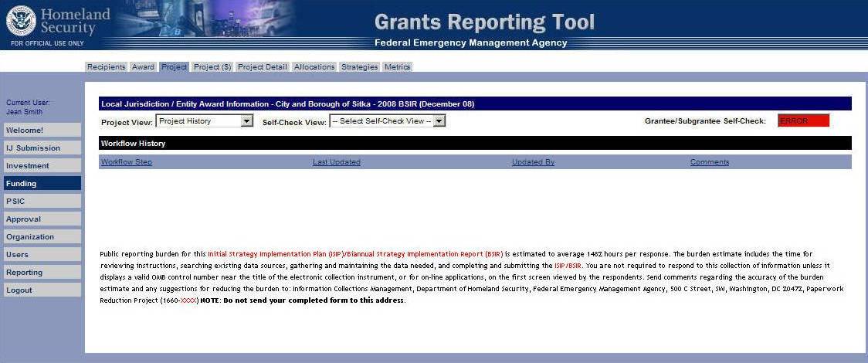Click the Federal Emergency Management Agency subtitle
The image size is (868, 363).
tap(471, 42)
